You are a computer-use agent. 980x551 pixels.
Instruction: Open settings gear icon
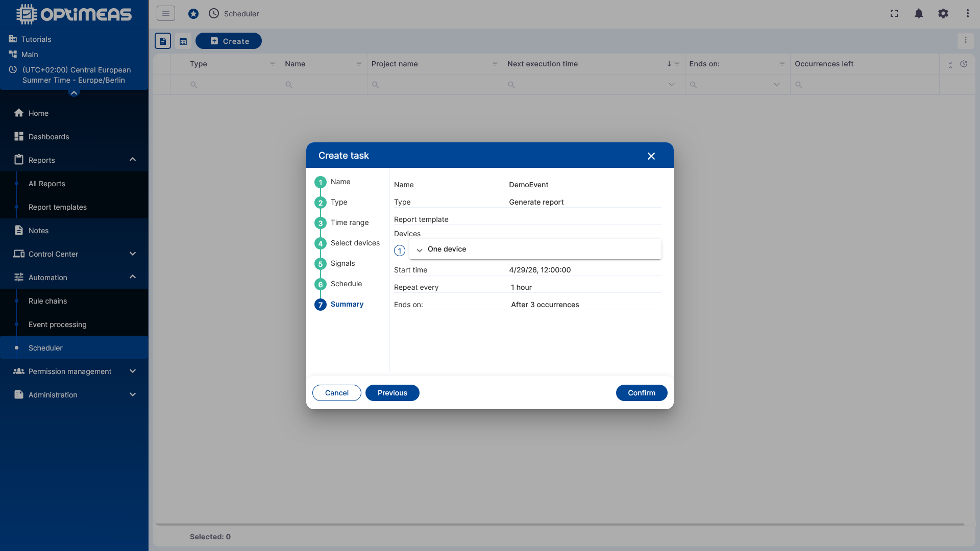coord(943,13)
